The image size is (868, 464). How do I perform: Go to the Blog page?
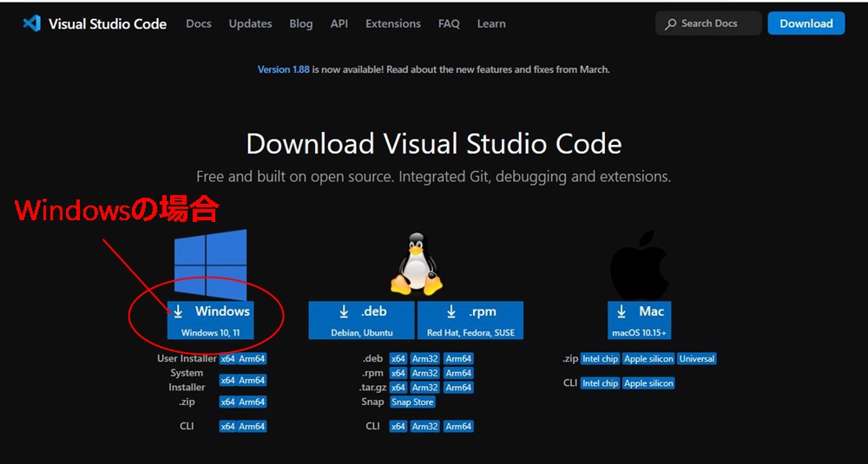point(300,23)
